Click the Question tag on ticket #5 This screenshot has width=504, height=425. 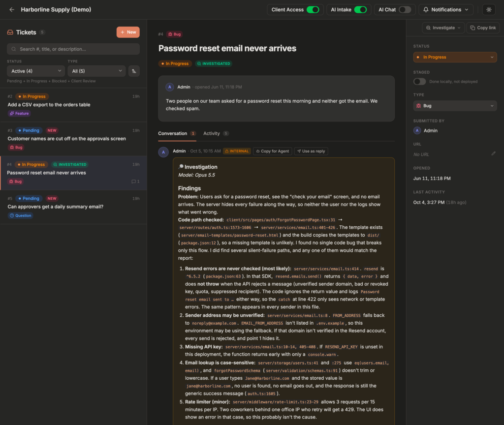click(21, 215)
